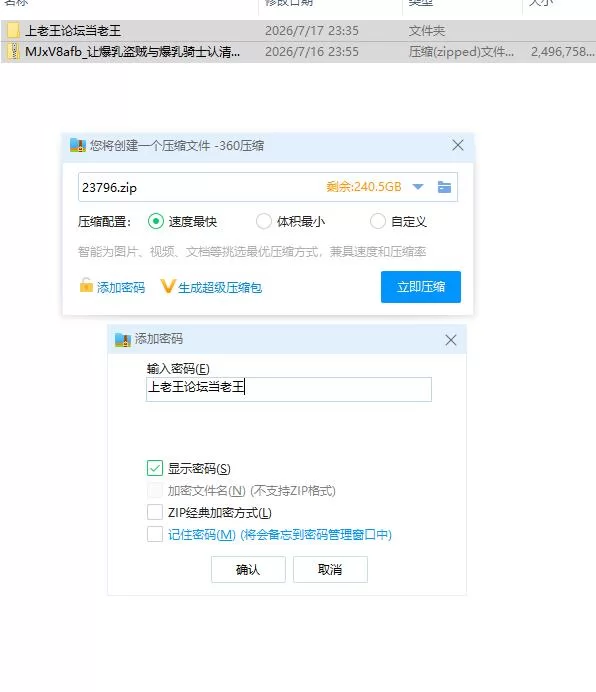Close the 360压缩 creation dialog
596x692 pixels.
[x=458, y=145]
